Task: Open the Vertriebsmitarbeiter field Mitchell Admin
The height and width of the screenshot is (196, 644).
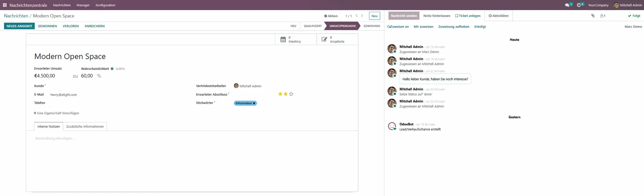Action: [x=251, y=86]
